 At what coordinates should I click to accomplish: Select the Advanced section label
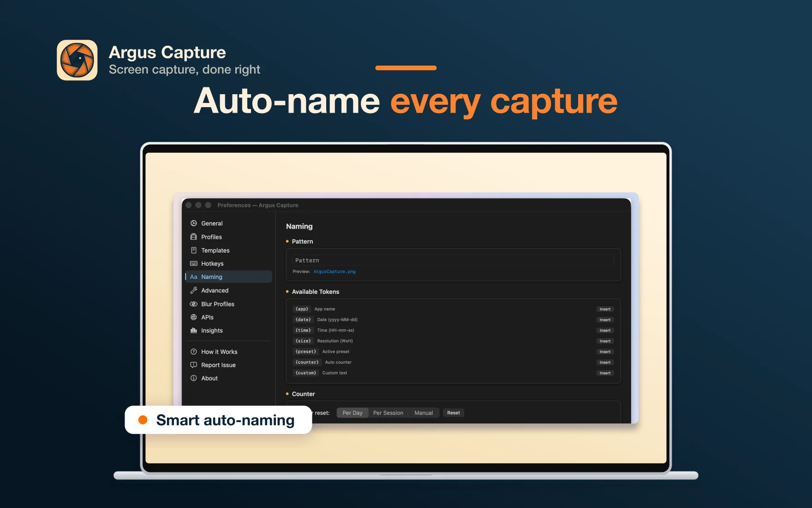[x=215, y=290]
